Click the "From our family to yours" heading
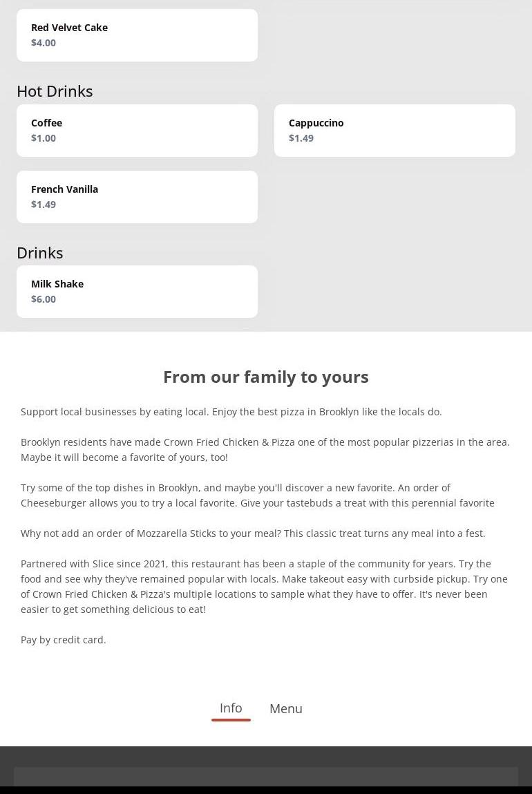Image resolution: width=532 pixels, height=794 pixels. tap(266, 377)
